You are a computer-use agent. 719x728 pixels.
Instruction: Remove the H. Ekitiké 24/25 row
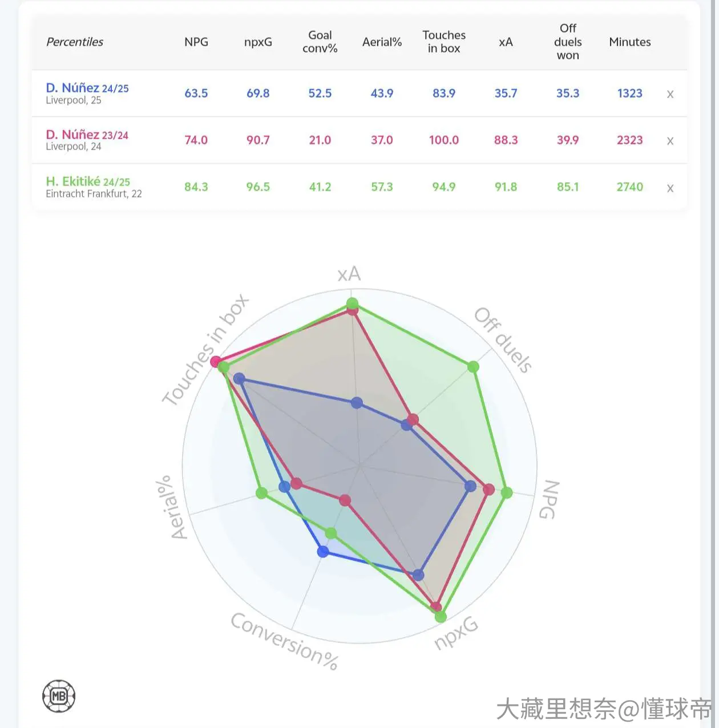[670, 188]
